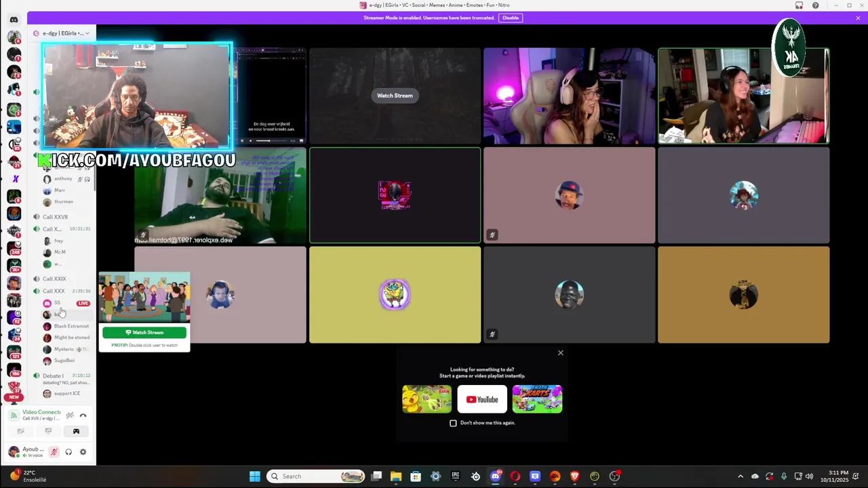The height and width of the screenshot is (488, 868).
Task: Toggle microphone mute in user panel
Action: [54, 452]
